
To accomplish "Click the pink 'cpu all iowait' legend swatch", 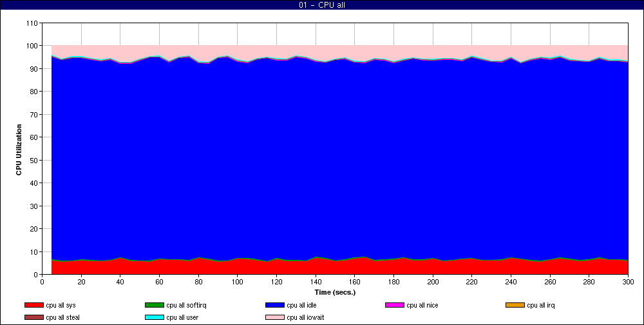I will point(275,318).
